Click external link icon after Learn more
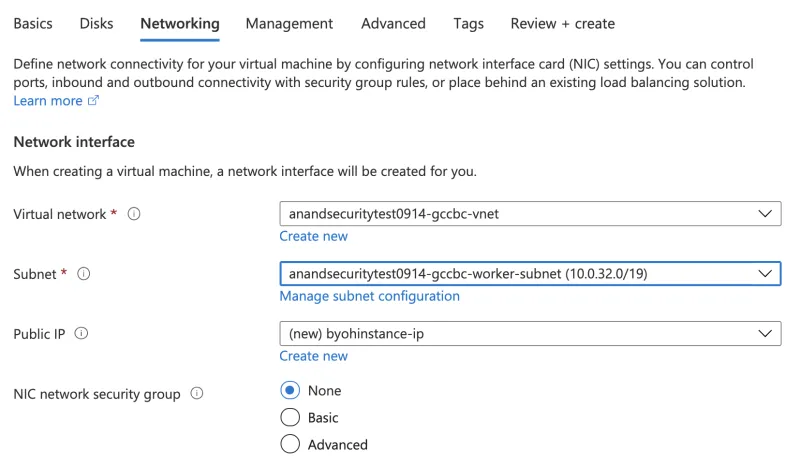Screen dimensions: 800x465 [x=94, y=101]
